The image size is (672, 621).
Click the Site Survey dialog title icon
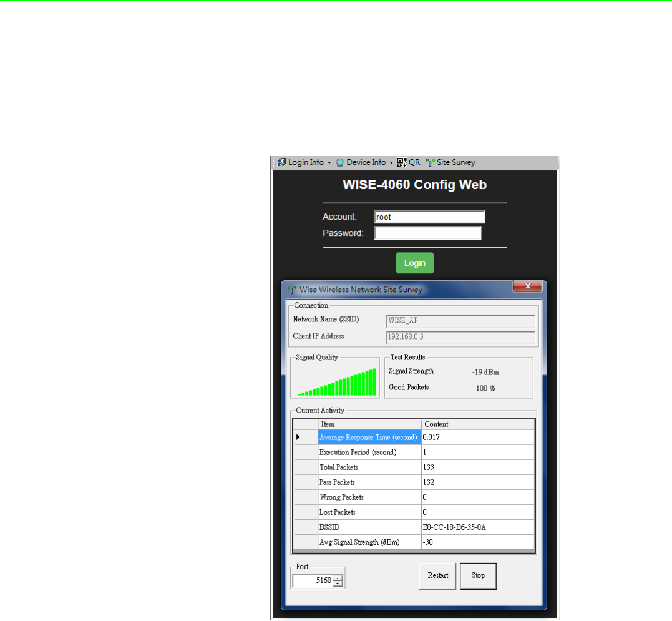(x=292, y=290)
